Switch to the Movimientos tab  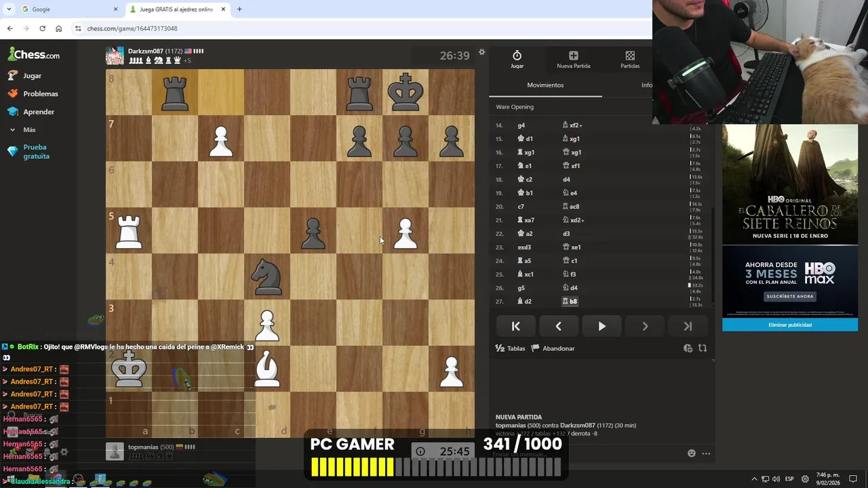[x=545, y=85]
